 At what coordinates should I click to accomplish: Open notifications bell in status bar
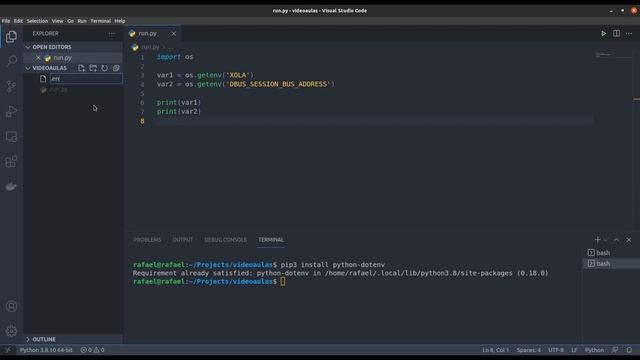[629, 350]
